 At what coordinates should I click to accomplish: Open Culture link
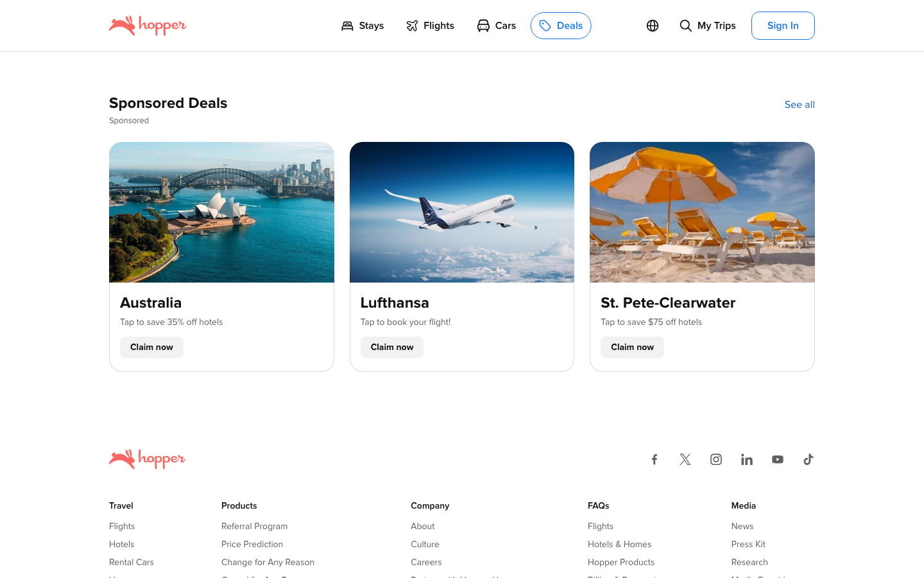tap(425, 544)
